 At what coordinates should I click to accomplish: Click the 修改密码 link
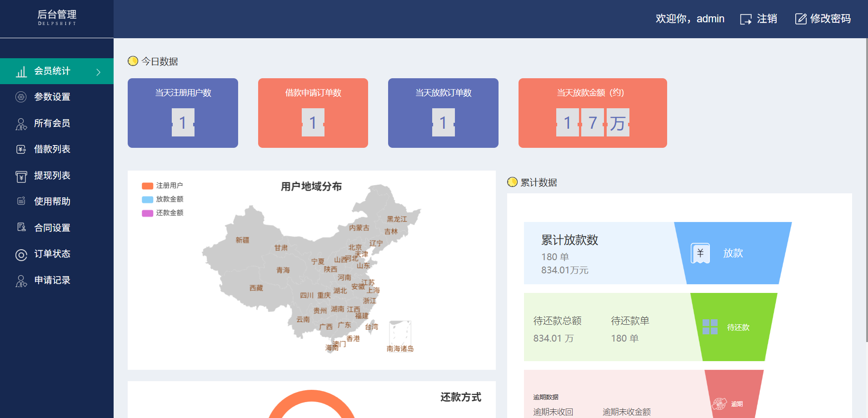coord(830,19)
